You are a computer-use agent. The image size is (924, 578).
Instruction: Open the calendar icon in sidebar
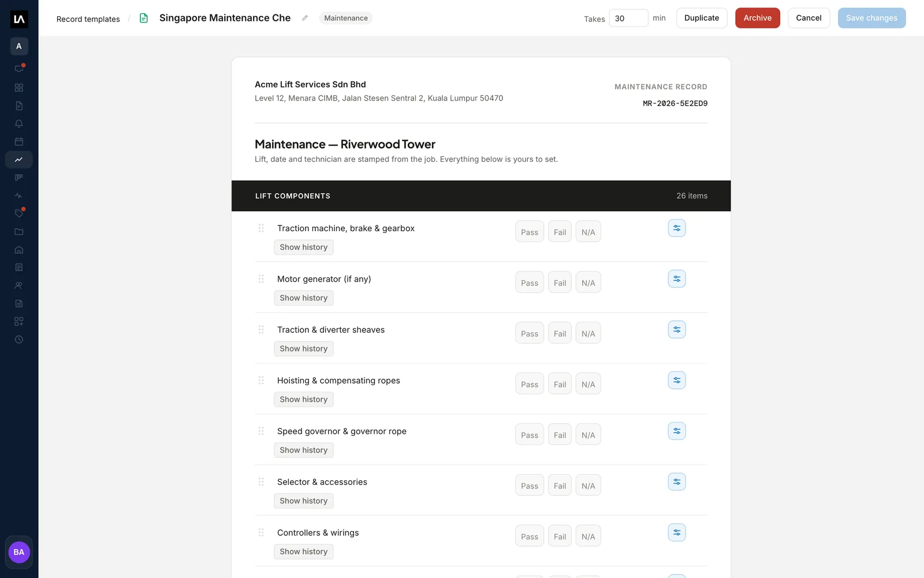point(19,142)
